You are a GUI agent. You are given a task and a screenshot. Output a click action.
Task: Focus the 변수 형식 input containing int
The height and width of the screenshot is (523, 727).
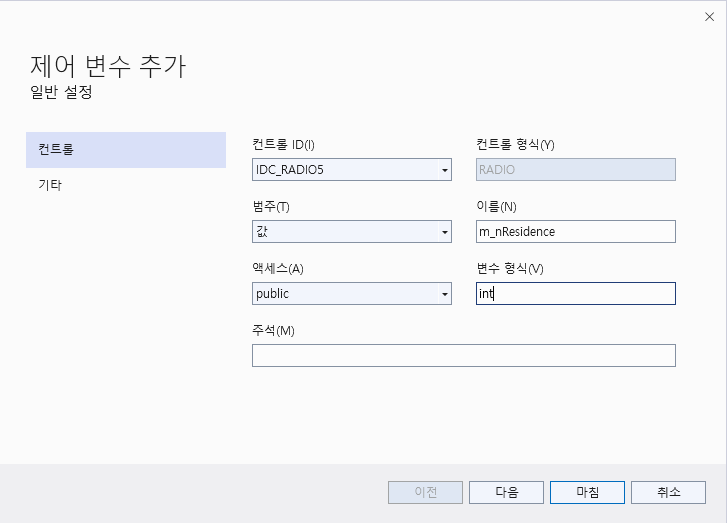575,294
